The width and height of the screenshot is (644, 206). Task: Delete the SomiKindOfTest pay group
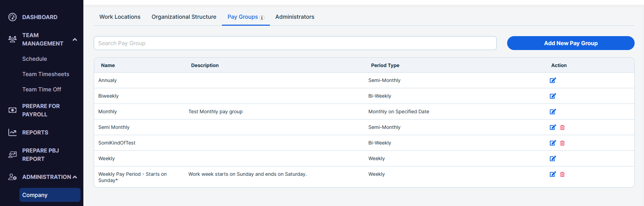[562, 143]
